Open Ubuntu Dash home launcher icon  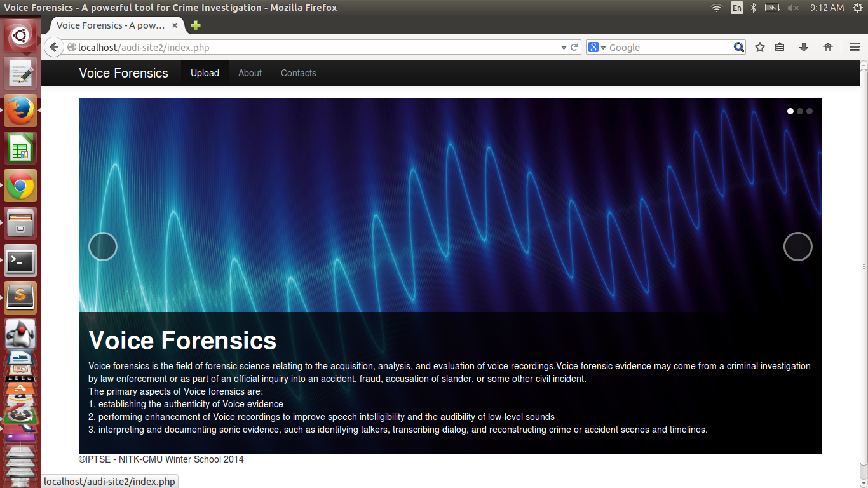point(20,36)
